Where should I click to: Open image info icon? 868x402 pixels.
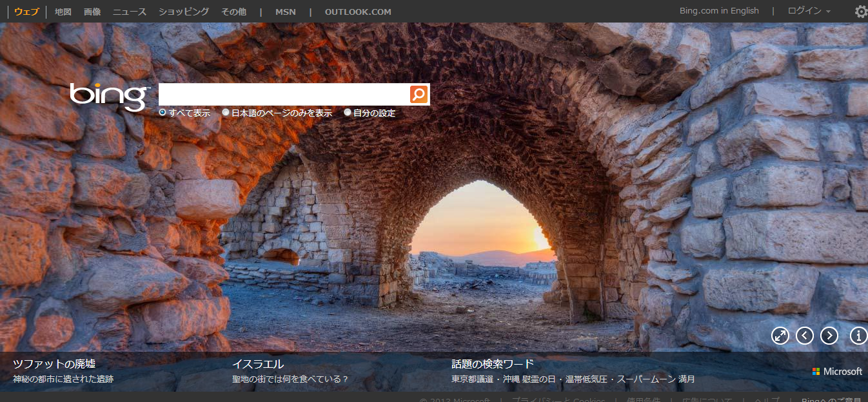(858, 336)
